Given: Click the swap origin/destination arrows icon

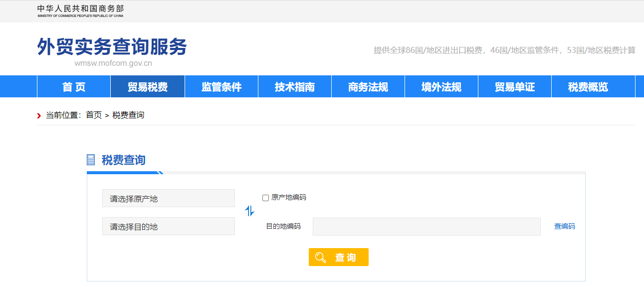Looking at the screenshot, I should coord(250,211).
